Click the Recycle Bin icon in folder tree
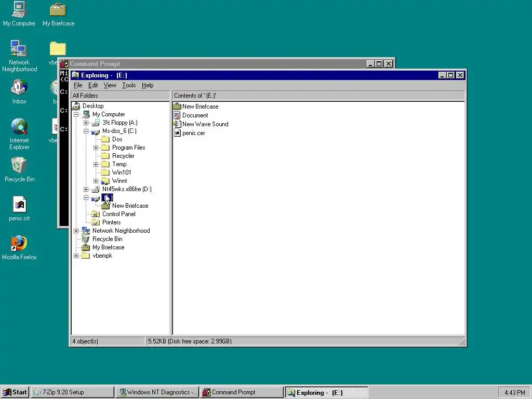 click(86, 239)
